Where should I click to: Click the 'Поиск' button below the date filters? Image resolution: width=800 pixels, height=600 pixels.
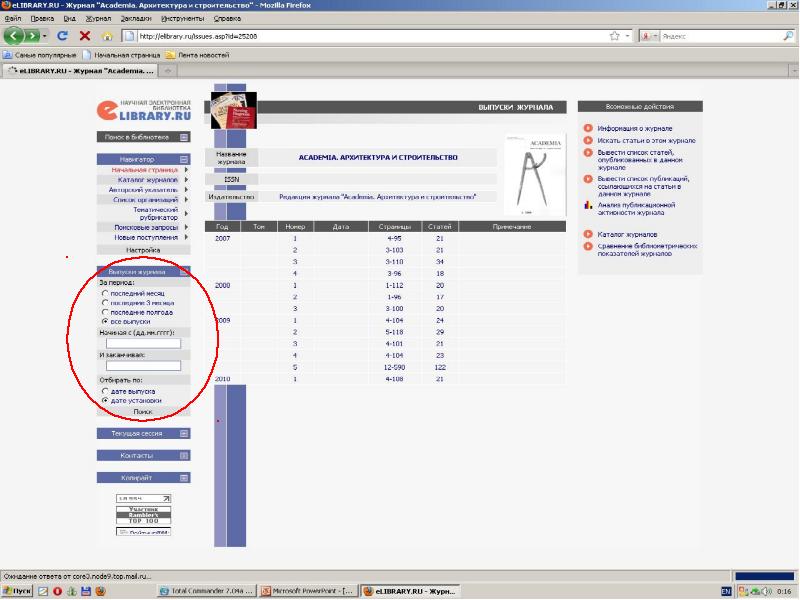(143, 412)
